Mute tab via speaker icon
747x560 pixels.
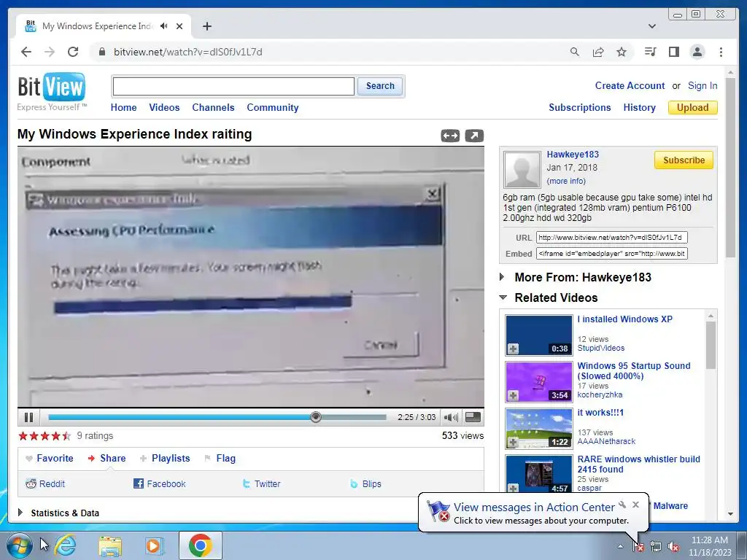(164, 26)
